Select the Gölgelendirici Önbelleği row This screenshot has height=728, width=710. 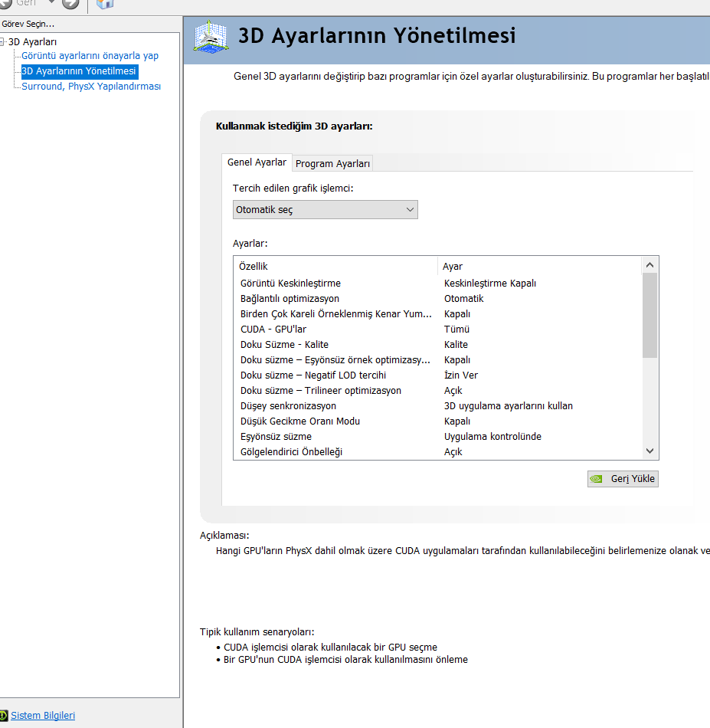coord(438,452)
